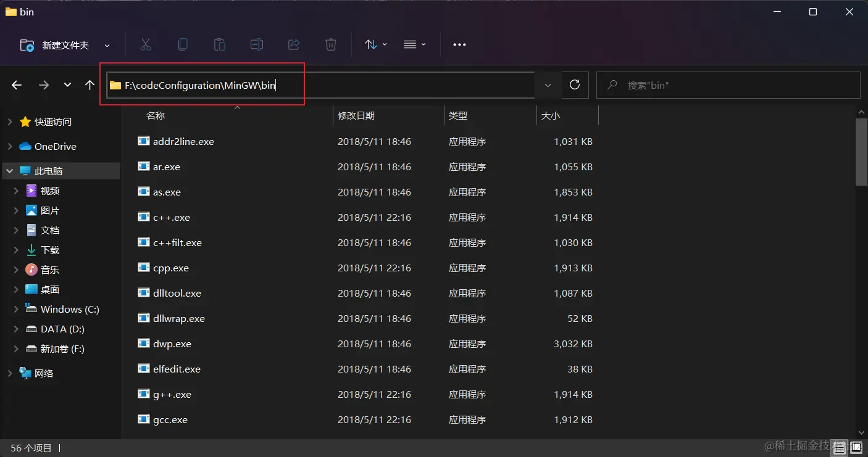Click the New folder button
868x457 pixels.
55,45
